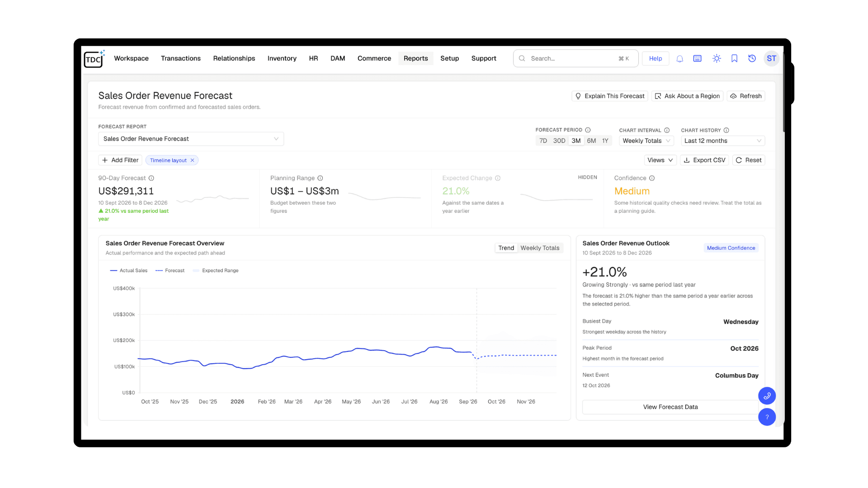Switch chart to Trend view
Viewport: 868px width, 488px height.
point(506,248)
